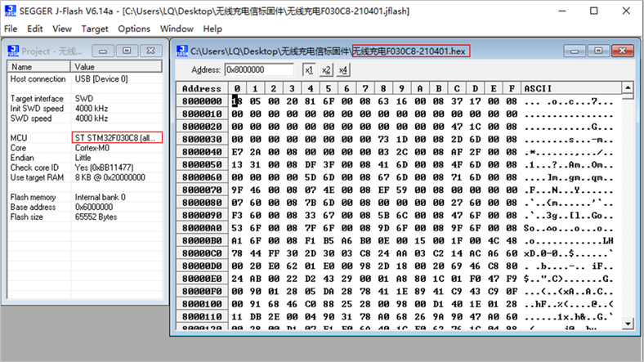Select the Flash size value 65552 Bytes
This screenshot has height=362, width=644.
click(x=96, y=217)
